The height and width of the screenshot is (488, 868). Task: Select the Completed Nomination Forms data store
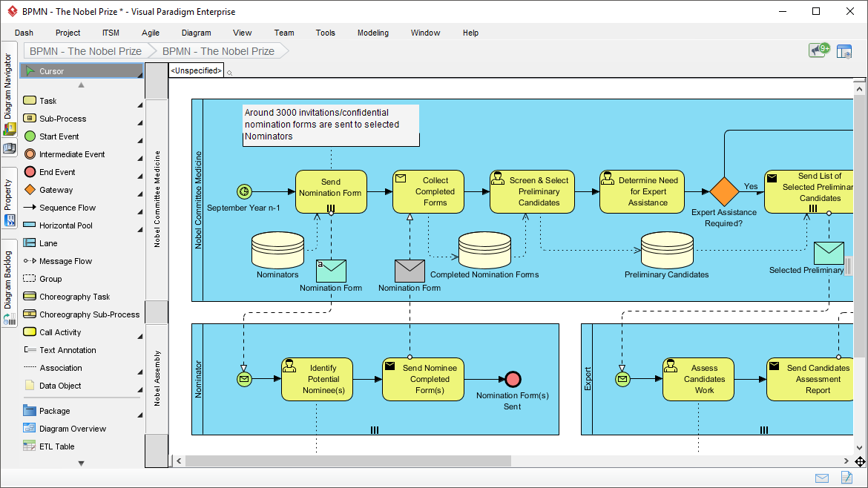(x=485, y=250)
